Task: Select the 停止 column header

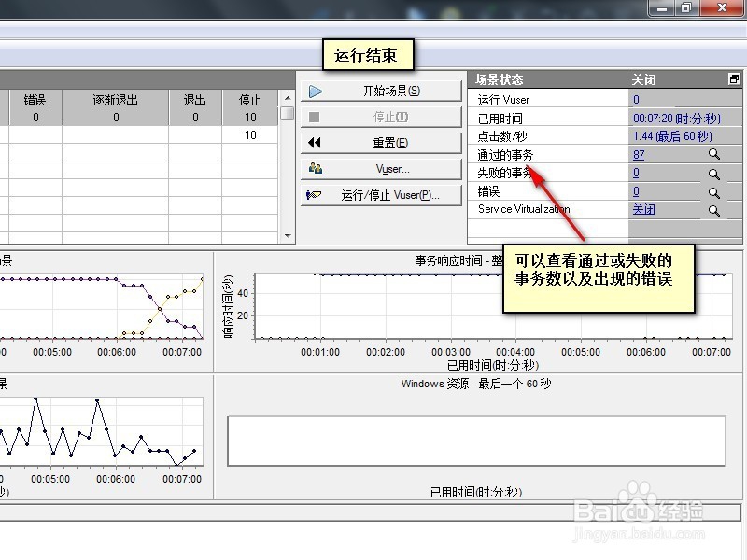Action: click(x=250, y=99)
